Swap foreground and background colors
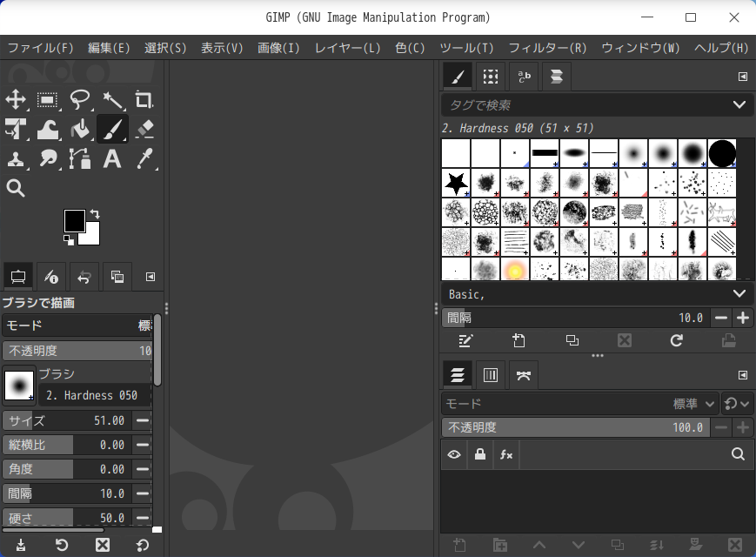 [95, 213]
